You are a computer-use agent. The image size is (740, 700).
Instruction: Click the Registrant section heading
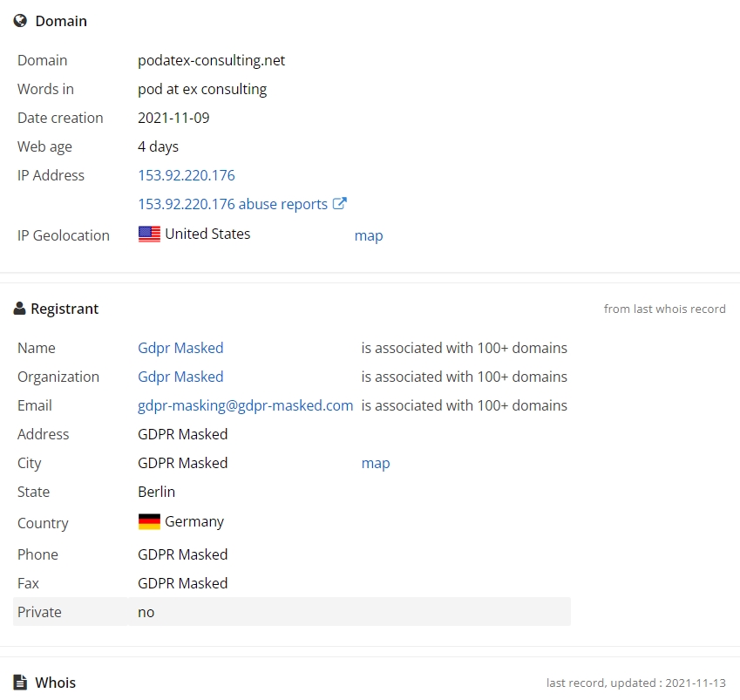[64, 309]
